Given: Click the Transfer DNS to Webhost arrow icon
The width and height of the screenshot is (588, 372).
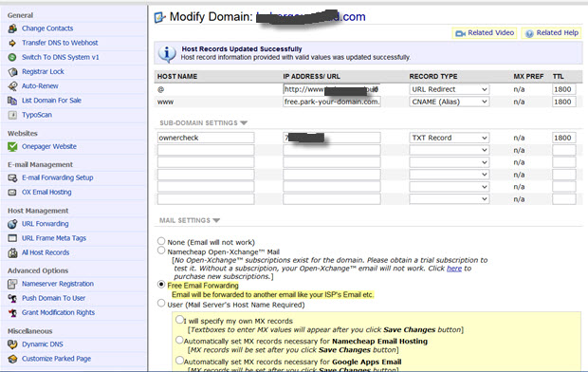Looking at the screenshot, I should pyautogui.click(x=12, y=43).
